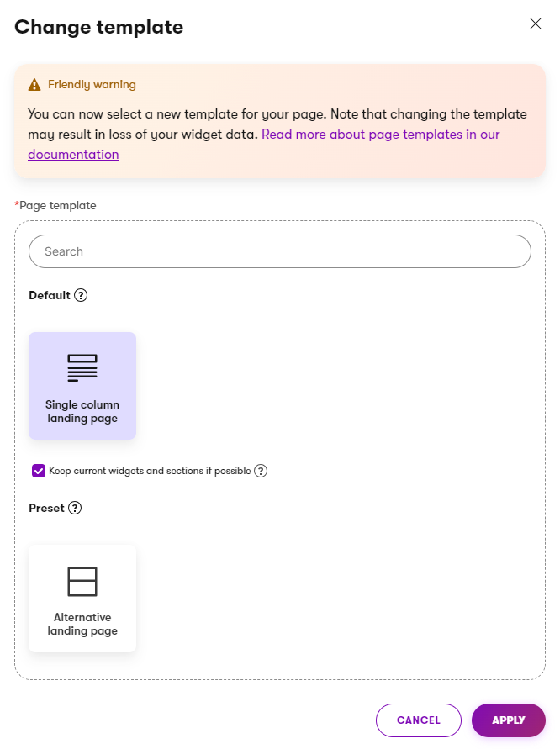Viewport: 560px width, 749px height.
Task: Click the "Preset" section heading
Action: click(x=46, y=508)
